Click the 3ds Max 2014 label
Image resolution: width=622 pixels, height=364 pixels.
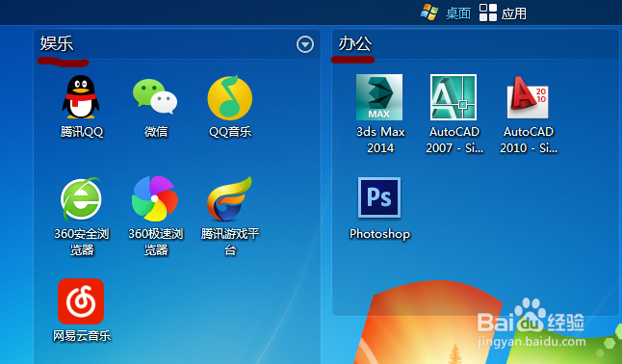pyautogui.click(x=380, y=140)
